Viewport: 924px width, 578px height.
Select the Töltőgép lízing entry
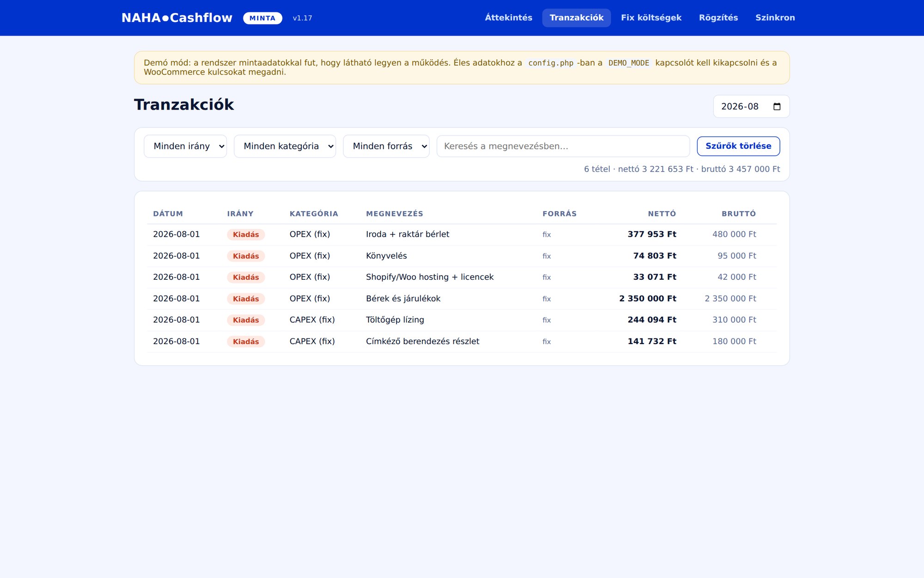395,320
